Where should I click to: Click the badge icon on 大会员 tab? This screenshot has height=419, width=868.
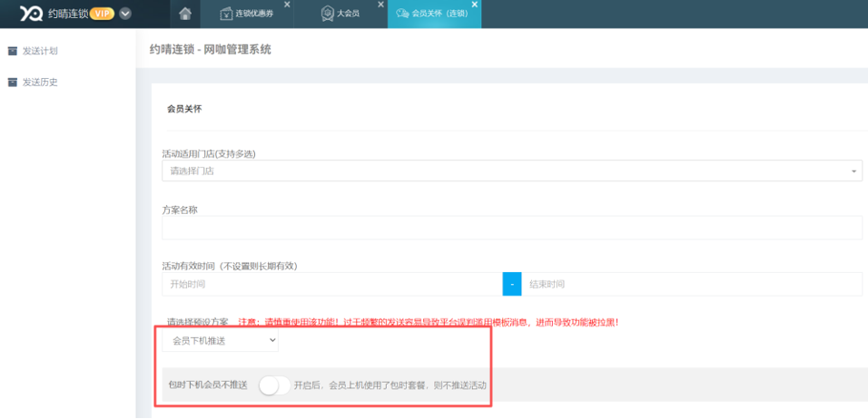pyautogui.click(x=327, y=14)
